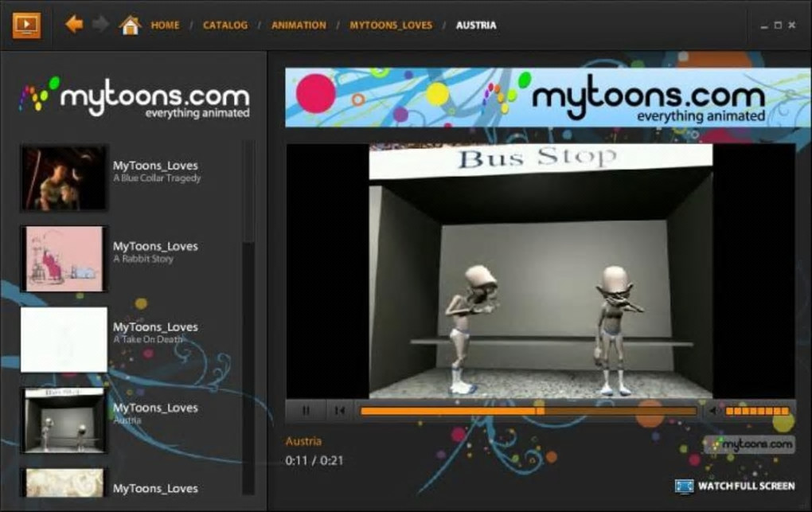Viewport: 812px width, 512px height.
Task: Select 'A Blue Collar Tragedy' title text
Action: pos(157,178)
